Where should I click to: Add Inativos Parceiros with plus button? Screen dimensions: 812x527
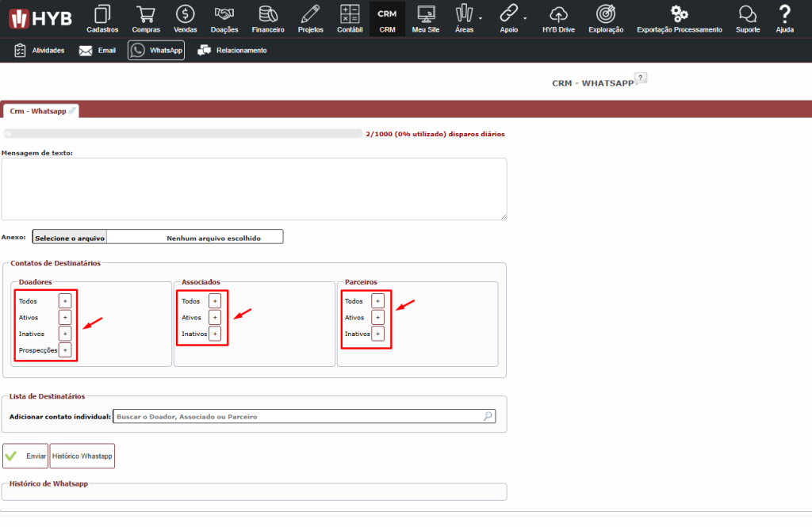377,334
